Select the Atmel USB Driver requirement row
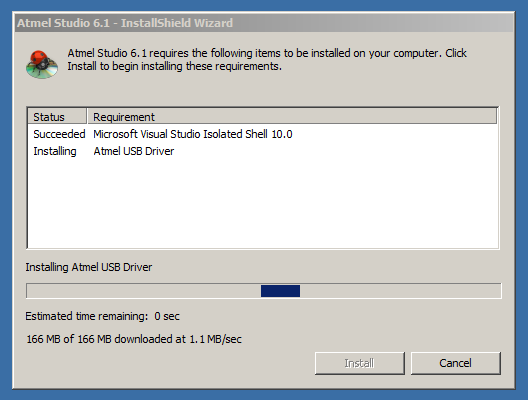 point(262,151)
